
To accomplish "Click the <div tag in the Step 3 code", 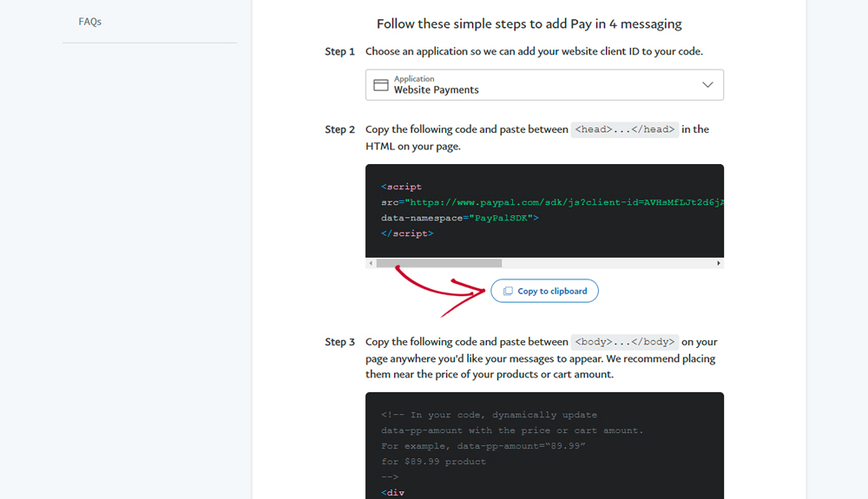I will pos(392,493).
